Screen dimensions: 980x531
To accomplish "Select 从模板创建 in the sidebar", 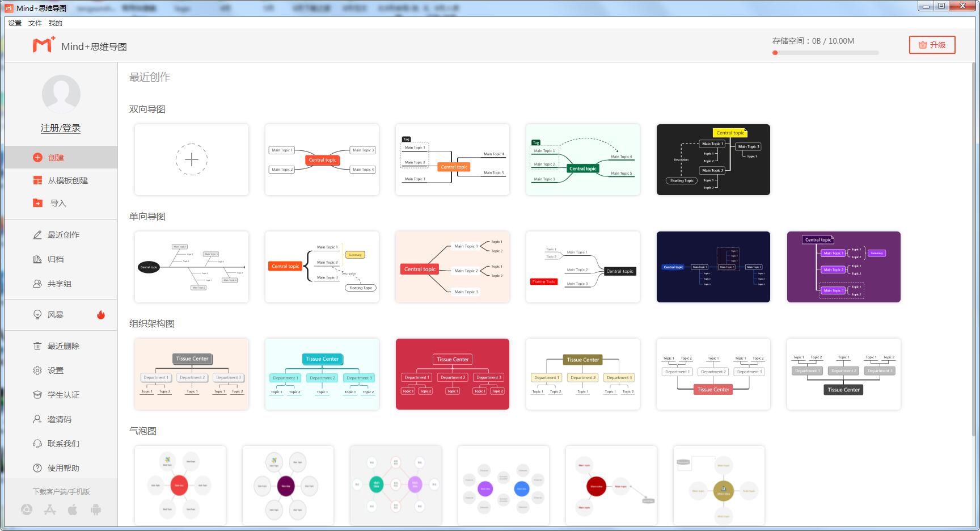I will (x=67, y=180).
